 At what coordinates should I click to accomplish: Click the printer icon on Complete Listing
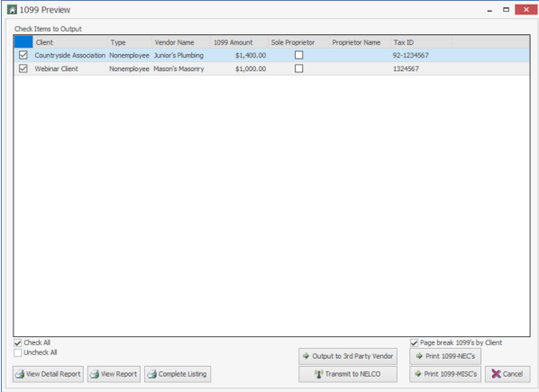point(152,374)
